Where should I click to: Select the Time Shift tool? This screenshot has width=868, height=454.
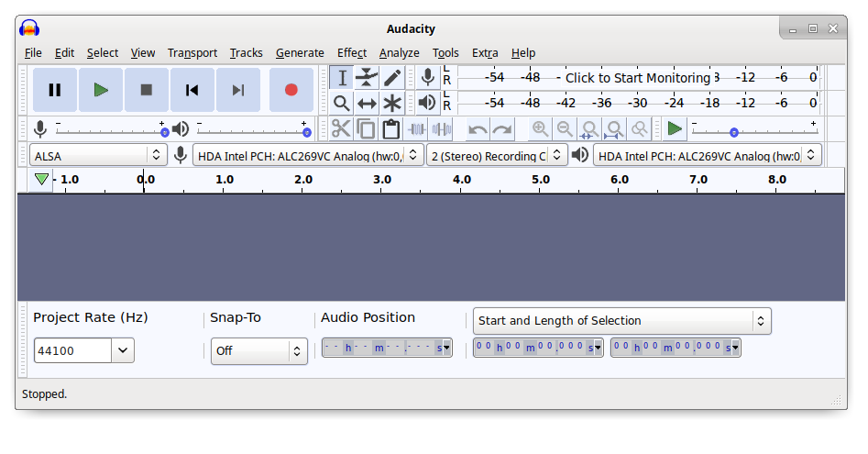pos(367,103)
